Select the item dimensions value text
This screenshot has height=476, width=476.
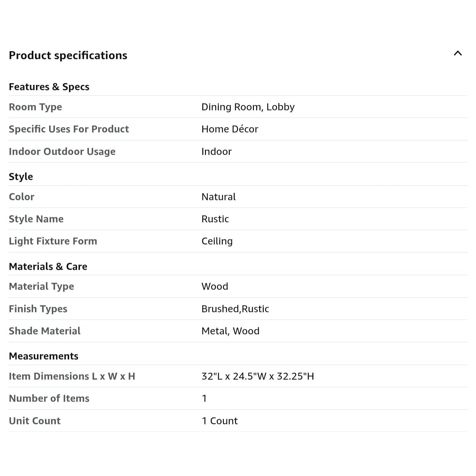click(x=258, y=376)
